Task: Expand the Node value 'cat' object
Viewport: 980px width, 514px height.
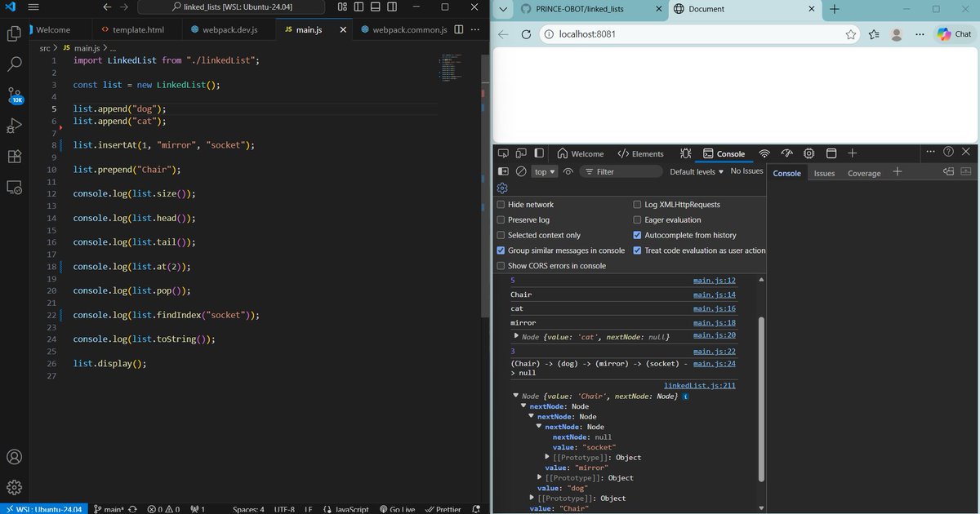Action: click(516, 336)
